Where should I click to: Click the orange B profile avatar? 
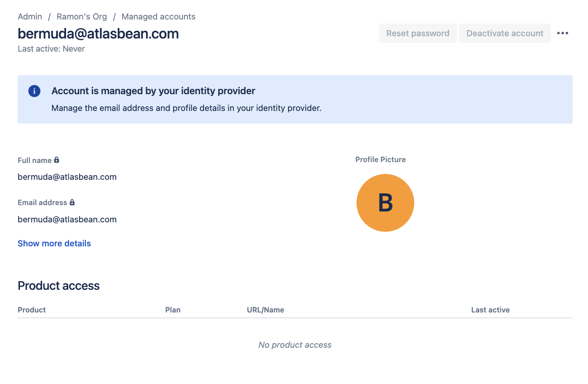point(385,203)
